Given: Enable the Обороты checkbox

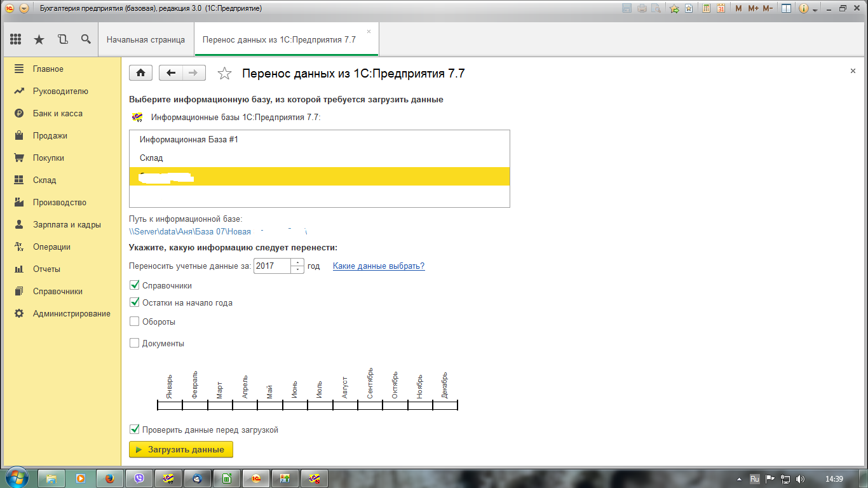Looking at the screenshot, I should [134, 322].
